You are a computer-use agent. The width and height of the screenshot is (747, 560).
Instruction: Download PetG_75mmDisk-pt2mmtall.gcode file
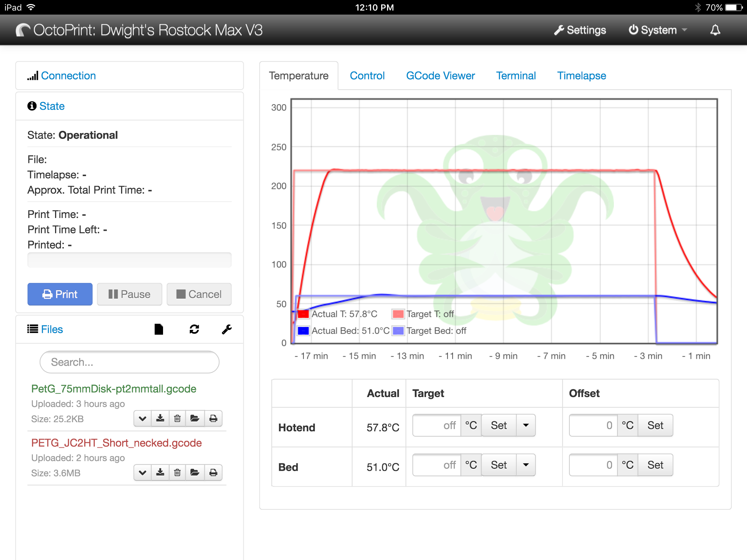[160, 418]
